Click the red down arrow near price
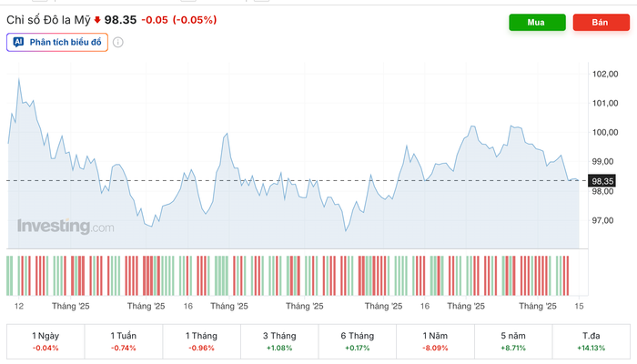Viewport: 637px width, 364px height. click(97, 19)
